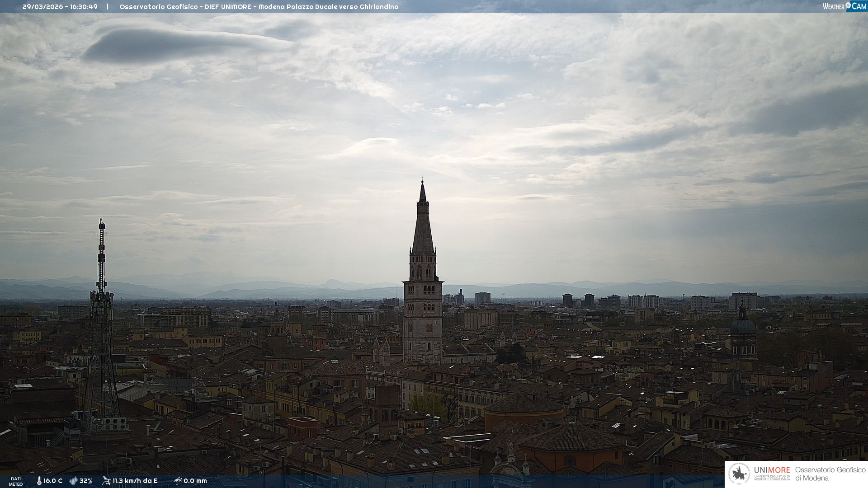Click the 16.0 C temperature reading
Image resolution: width=868 pixels, height=488 pixels.
[x=53, y=481]
